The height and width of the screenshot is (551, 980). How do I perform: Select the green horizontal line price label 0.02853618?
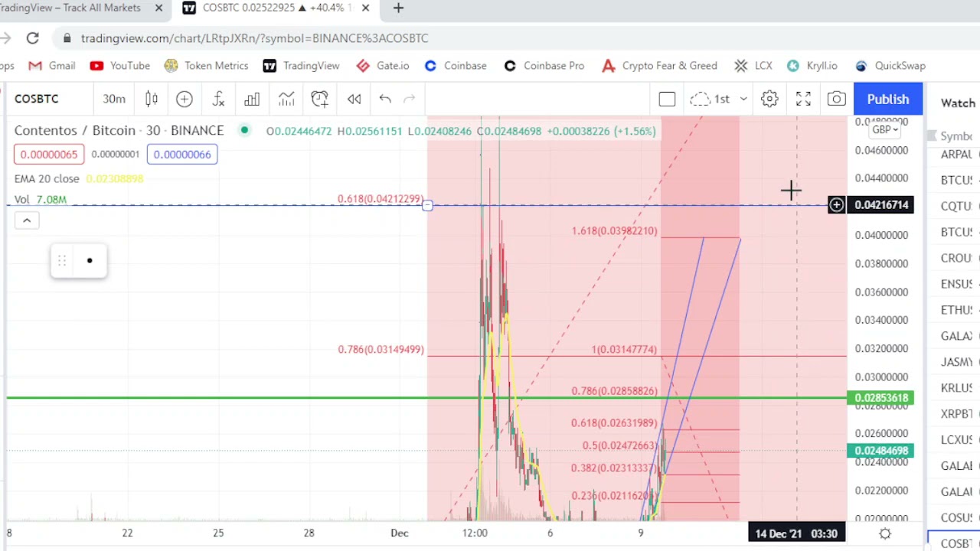coord(880,398)
